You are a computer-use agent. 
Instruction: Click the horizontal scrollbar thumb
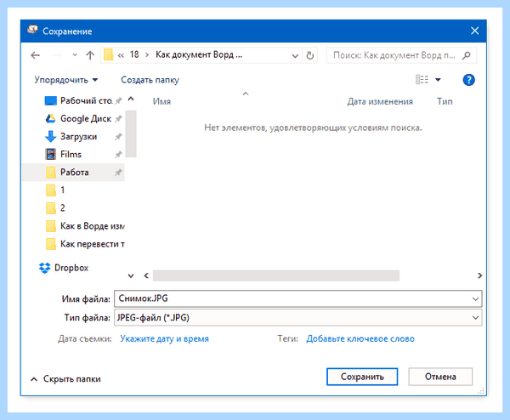coord(276,275)
